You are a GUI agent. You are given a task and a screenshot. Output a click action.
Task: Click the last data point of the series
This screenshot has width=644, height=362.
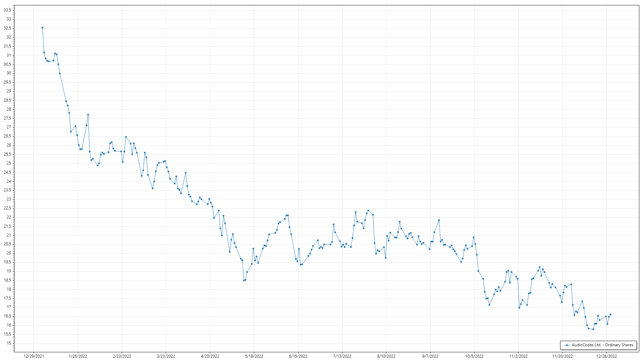[x=610, y=314]
